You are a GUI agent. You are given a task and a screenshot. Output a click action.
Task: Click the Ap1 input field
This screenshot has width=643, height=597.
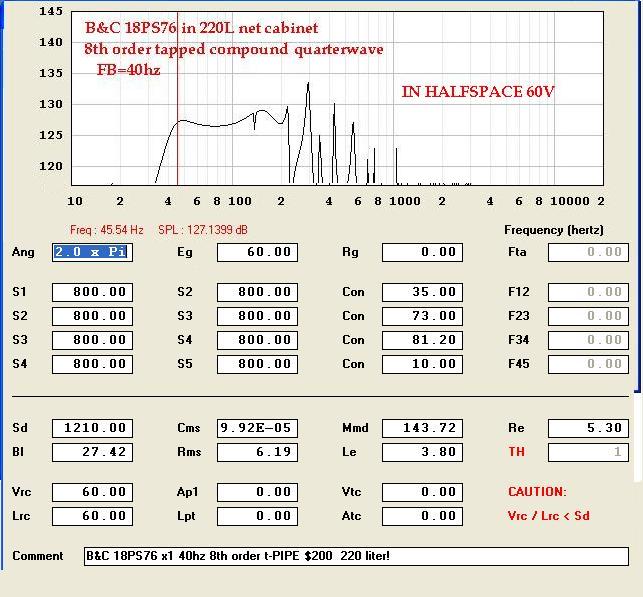pos(257,492)
